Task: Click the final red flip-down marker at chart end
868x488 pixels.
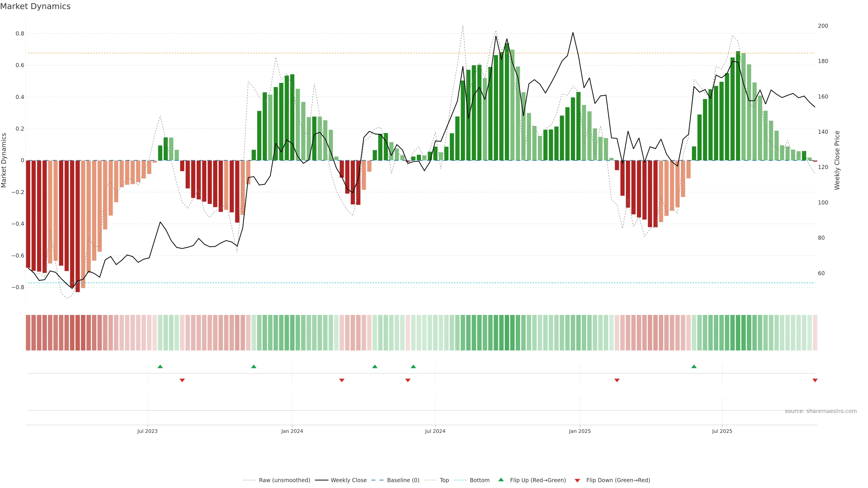Action: [x=815, y=380]
